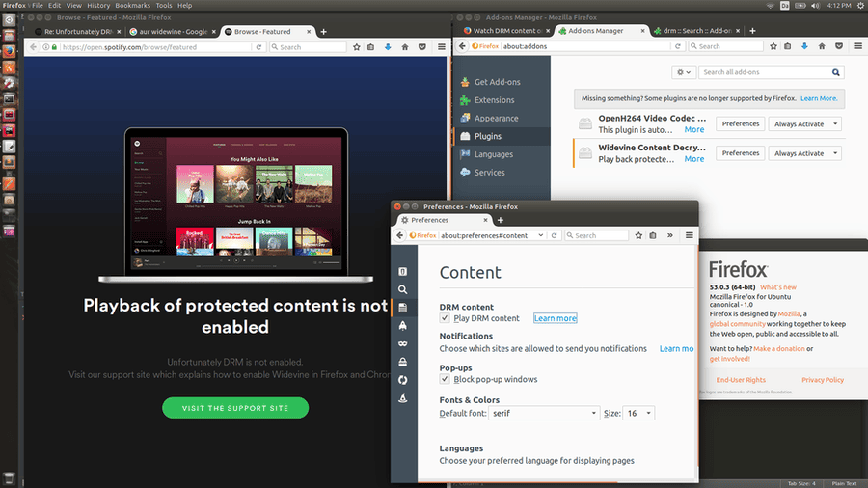Open Privacy Policy link in About Firefox

pyautogui.click(x=823, y=380)
